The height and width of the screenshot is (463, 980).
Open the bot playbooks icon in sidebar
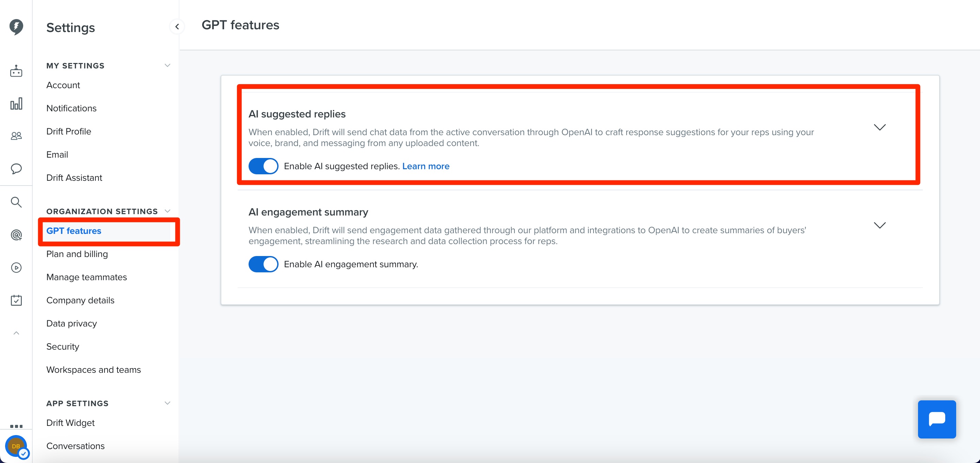(x=16, y=71)
